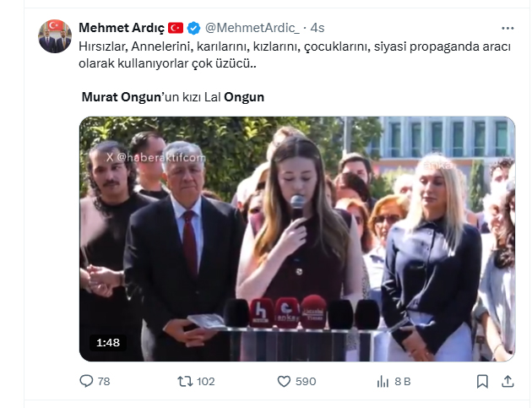Bookmark this tweet

[x=482, y=381]
